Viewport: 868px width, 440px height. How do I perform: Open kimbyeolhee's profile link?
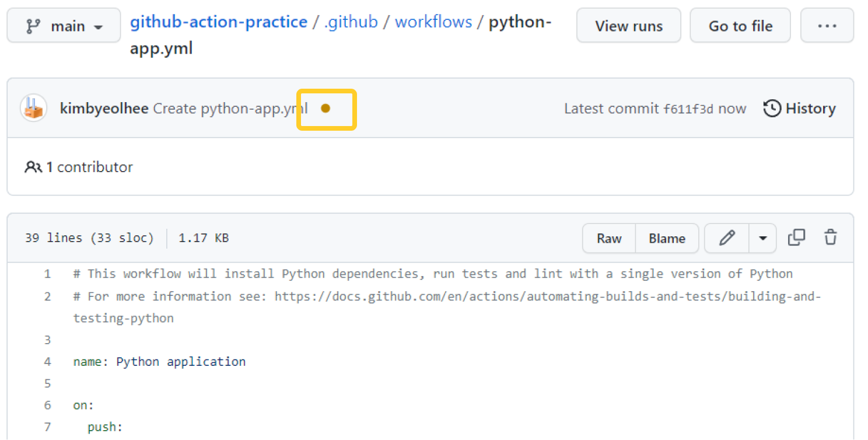point(105,109)
